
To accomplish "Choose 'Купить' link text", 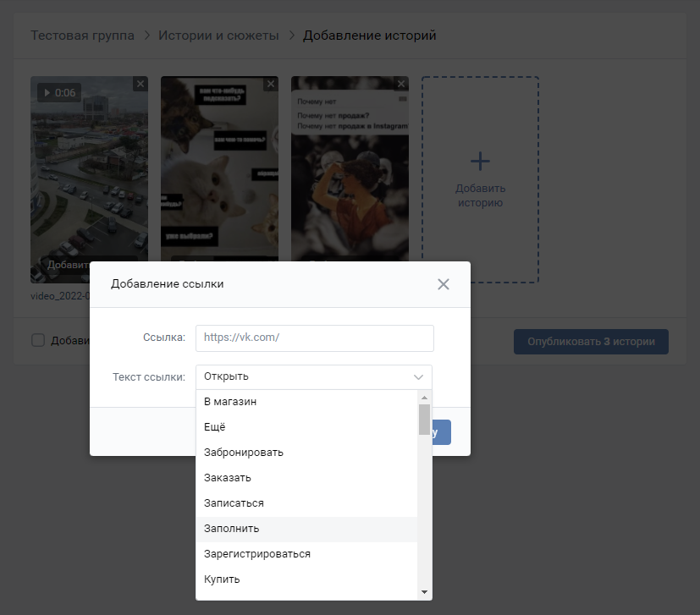I will [x=222, y=579].
